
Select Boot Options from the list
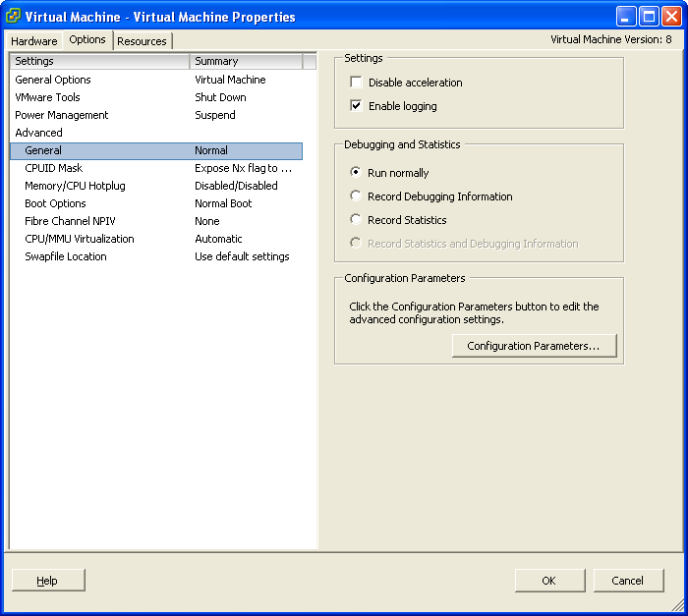tap(55, 203)
